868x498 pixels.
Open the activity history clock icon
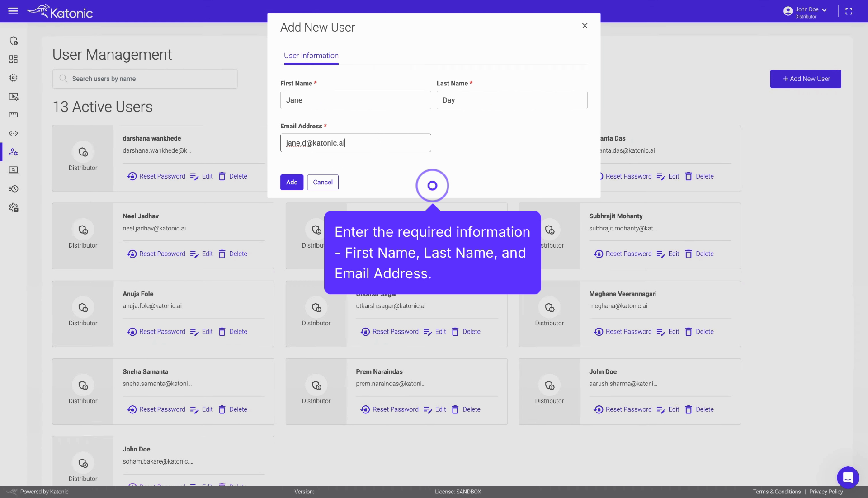(x=14, y=189)
